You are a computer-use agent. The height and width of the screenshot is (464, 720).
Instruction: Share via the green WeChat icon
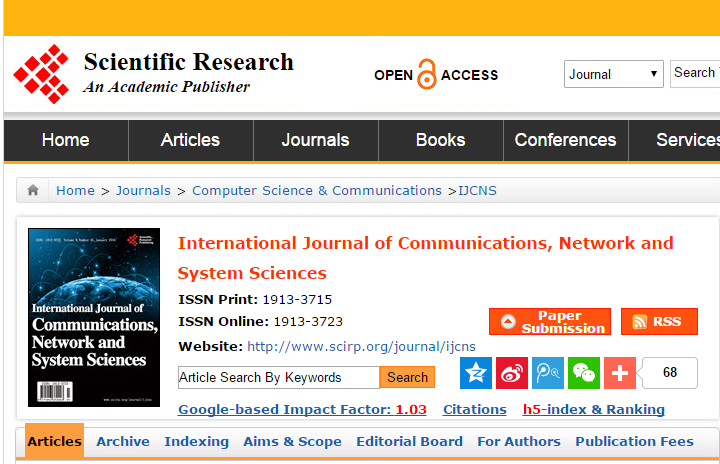(x=584, y=373)
